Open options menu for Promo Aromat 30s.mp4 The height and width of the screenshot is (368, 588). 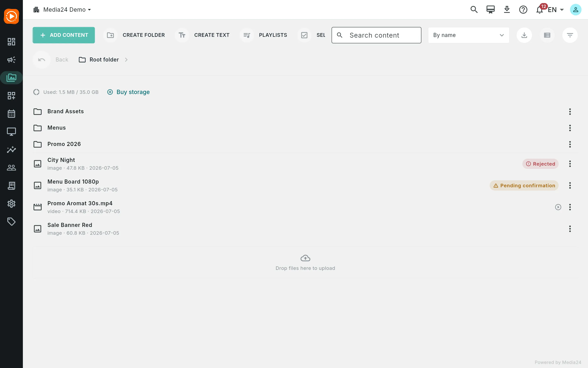pos(570,207)
